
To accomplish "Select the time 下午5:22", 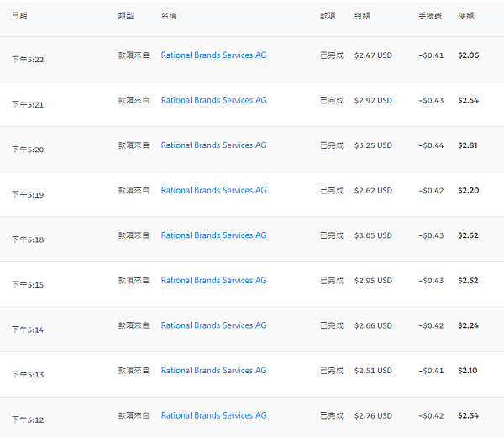I will (x=28, y=60).
